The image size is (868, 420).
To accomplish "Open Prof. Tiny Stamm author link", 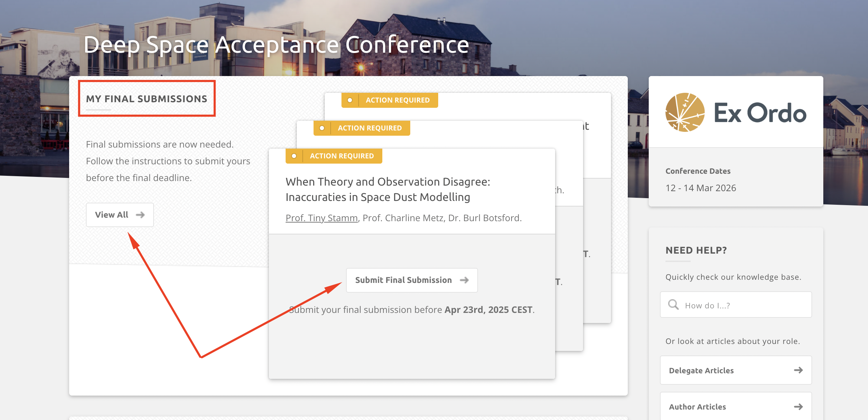I will click(322, 218).
